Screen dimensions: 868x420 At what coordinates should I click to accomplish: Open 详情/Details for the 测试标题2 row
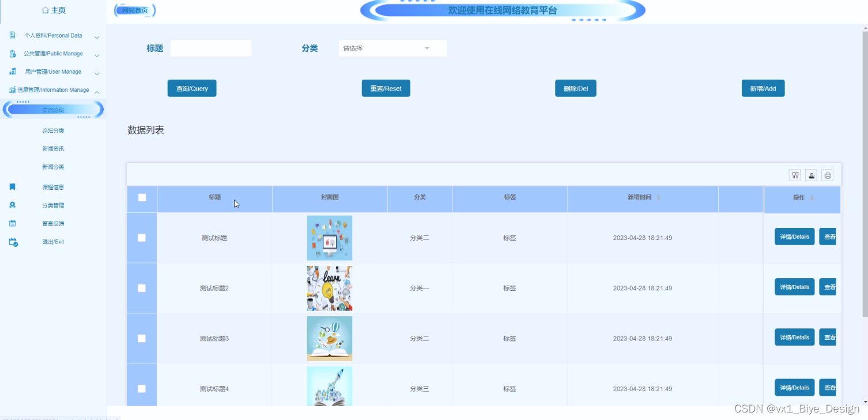[795, 287]
